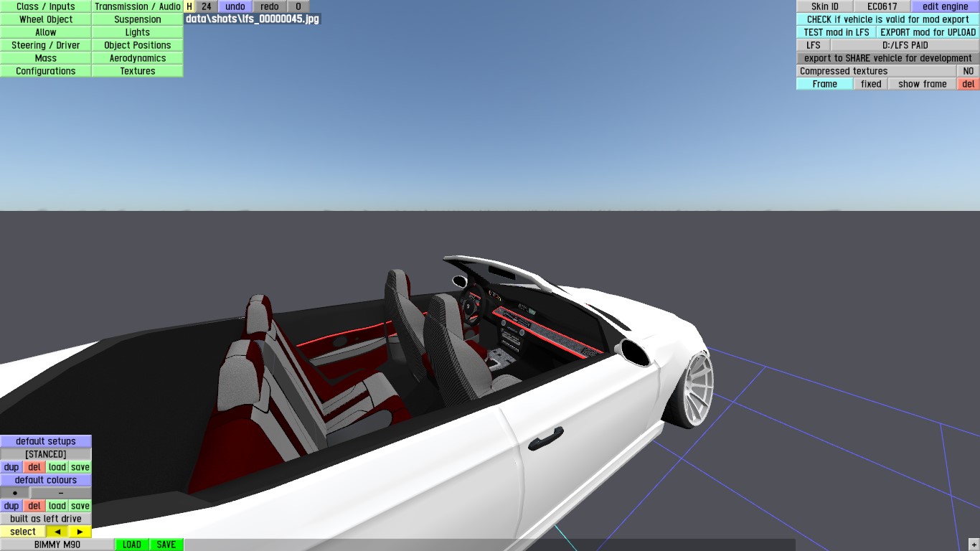Open the Lights menu
The width and height of the screenshot is (980, 551).
tap(138, 32)
